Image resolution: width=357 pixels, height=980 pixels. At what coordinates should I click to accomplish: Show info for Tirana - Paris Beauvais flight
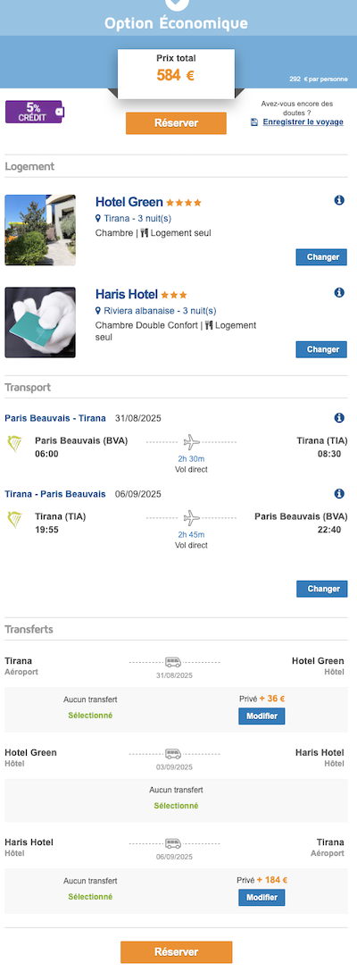click(339, 494)
